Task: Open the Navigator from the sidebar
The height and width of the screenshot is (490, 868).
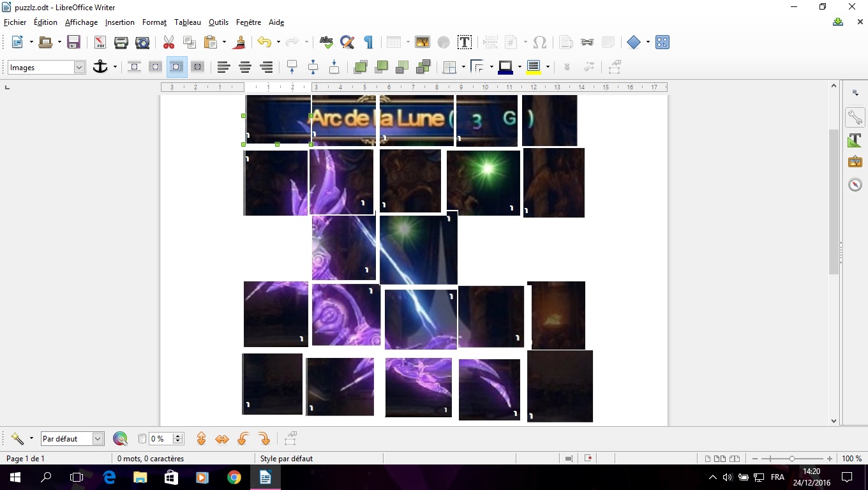Action: (x=855, y=185)
